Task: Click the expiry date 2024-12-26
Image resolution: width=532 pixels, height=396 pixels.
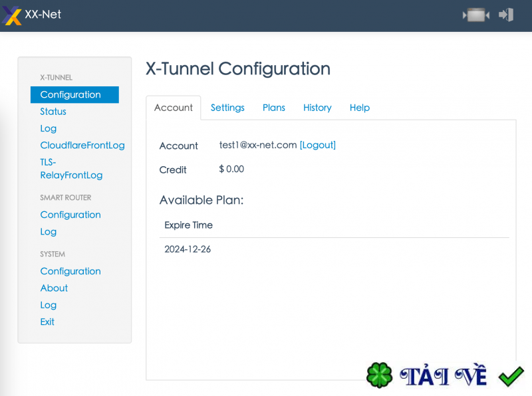Action: tap(188, 249)
